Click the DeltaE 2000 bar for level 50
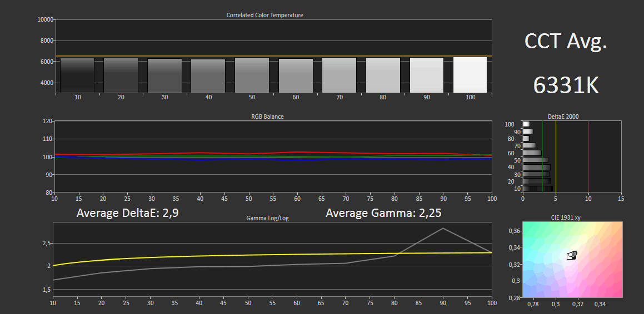644x314 pixels. point(536,160)
